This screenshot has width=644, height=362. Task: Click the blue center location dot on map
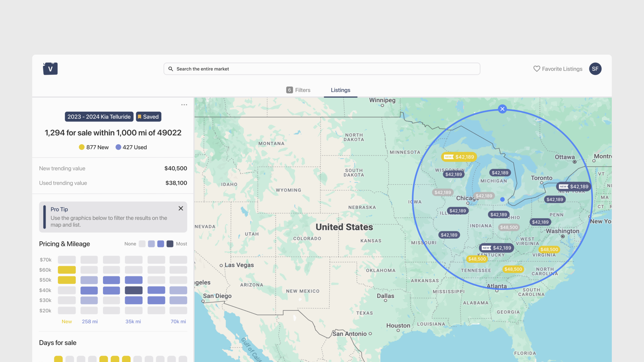pyautogui.click(x=502, y=199)
